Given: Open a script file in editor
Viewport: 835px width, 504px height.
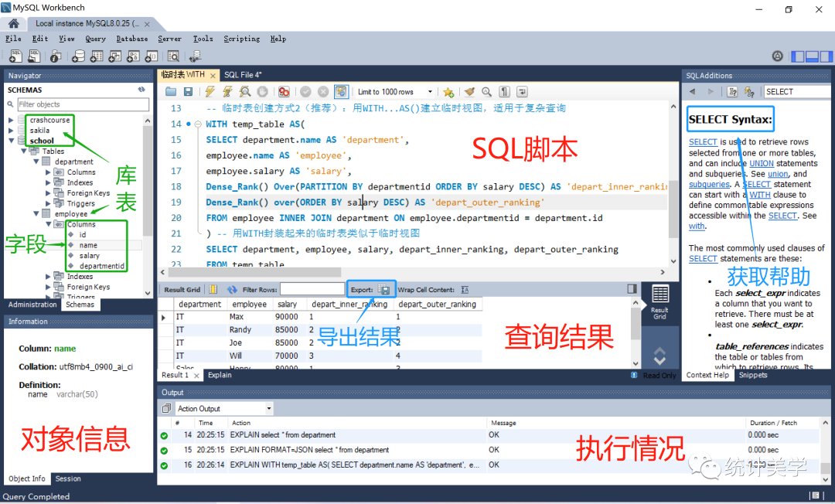Looking at the screenshot, I should [x=171, y=91].
